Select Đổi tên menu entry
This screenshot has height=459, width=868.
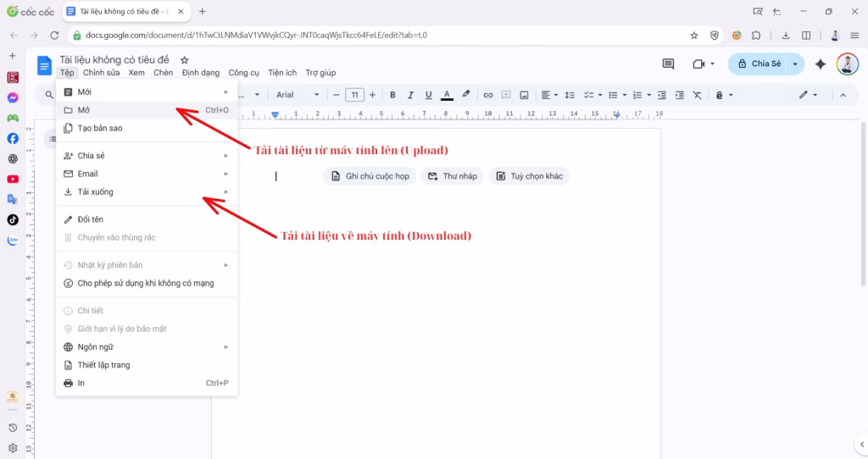[147, 219]
